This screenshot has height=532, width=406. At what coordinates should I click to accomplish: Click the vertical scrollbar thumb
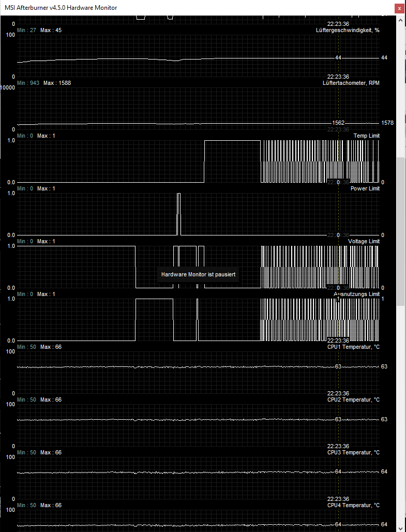coord(400,231)
